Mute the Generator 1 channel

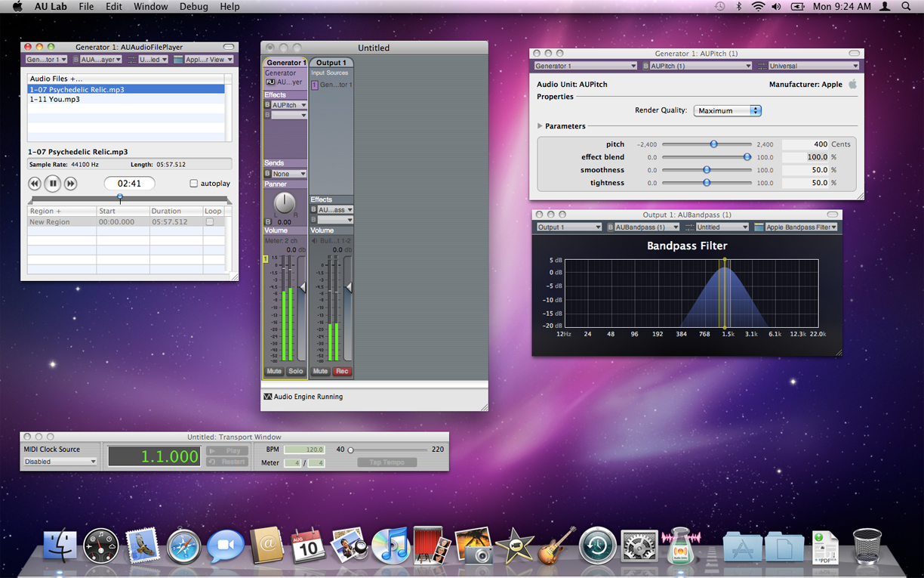pyautogui.click(x=274, y=372)
